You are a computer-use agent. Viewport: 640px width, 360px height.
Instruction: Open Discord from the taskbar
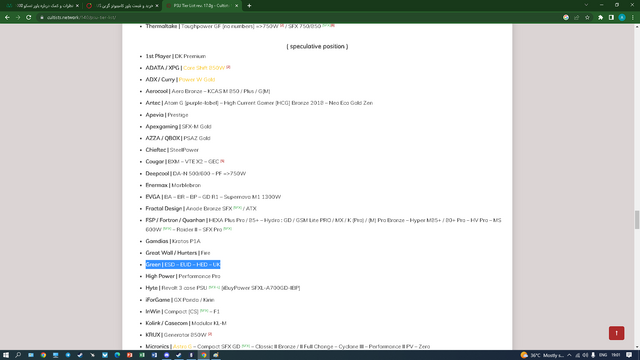[x=167, y=355]
